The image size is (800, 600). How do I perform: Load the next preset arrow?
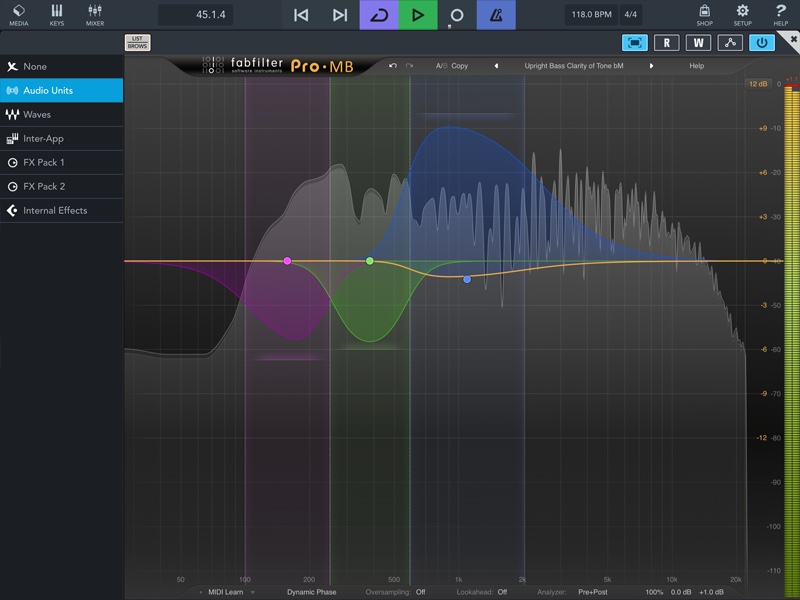652,66
